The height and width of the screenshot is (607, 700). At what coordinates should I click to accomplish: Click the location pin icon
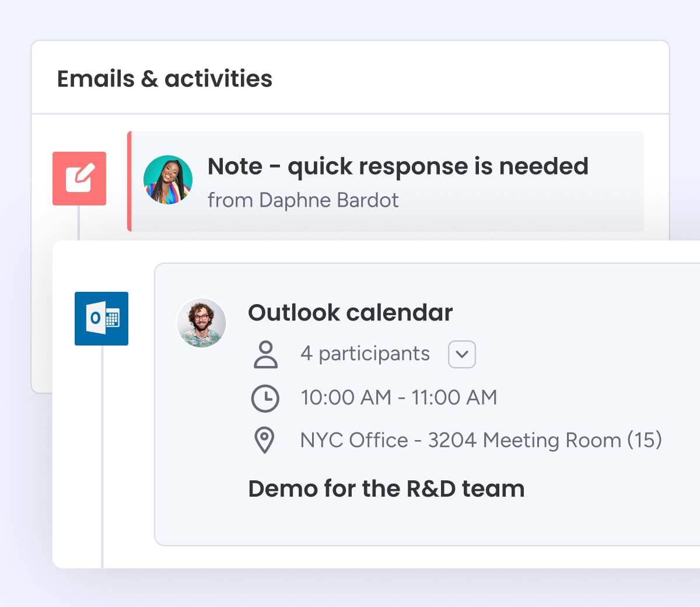point(265,441)
